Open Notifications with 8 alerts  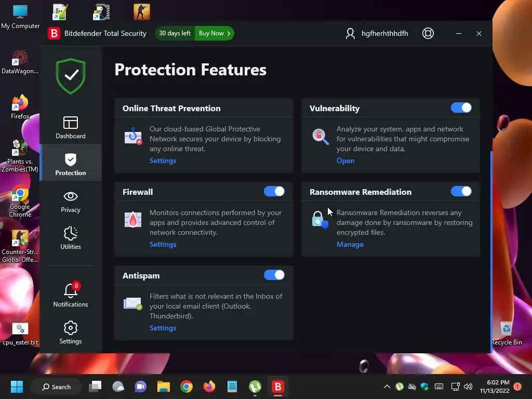click(x=71, y=295)
